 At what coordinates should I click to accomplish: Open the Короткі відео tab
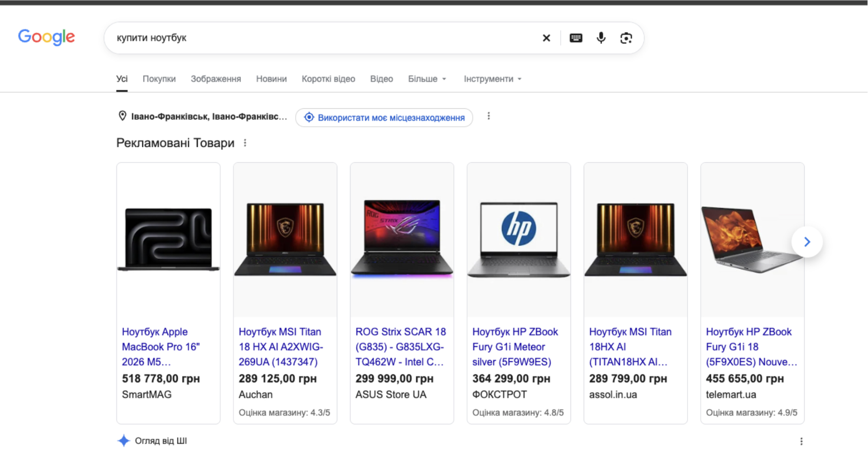tap(328, 79)
